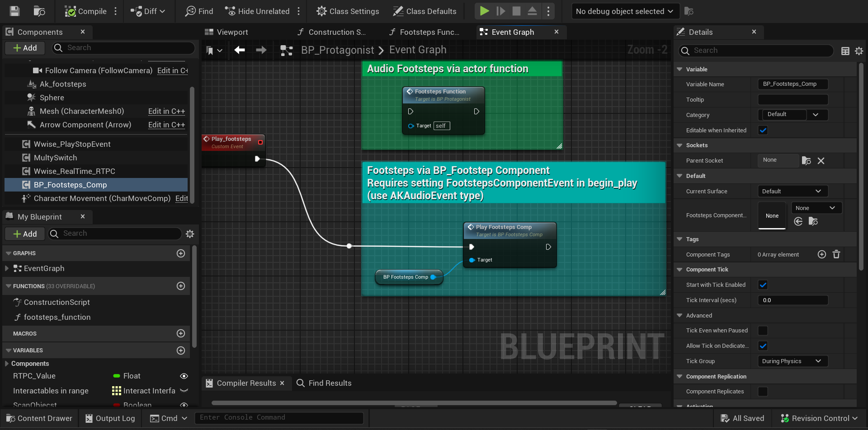Viewport: 868px width, 430px height.
Task: Disable Start with Tick Enabled checkbox
Action: (x=763, y=285)
